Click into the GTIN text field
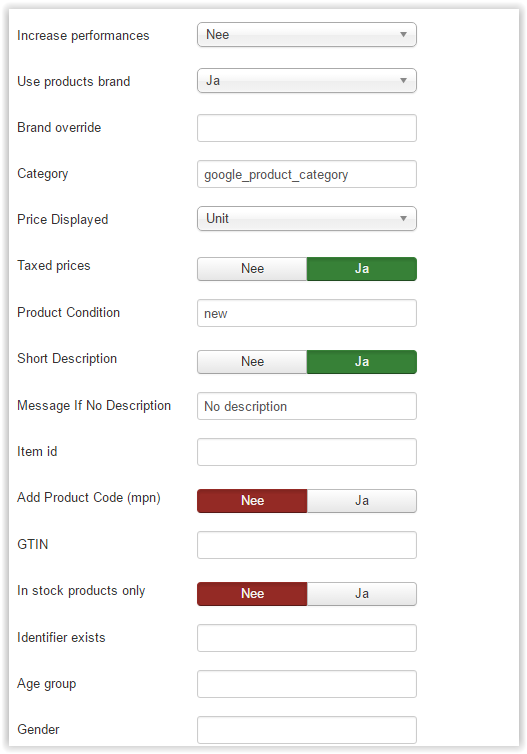 [x=307, y=545]
